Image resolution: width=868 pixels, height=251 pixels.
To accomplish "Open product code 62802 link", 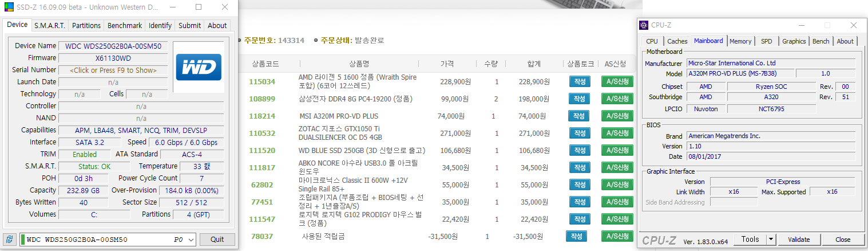I will click(262, 185).
